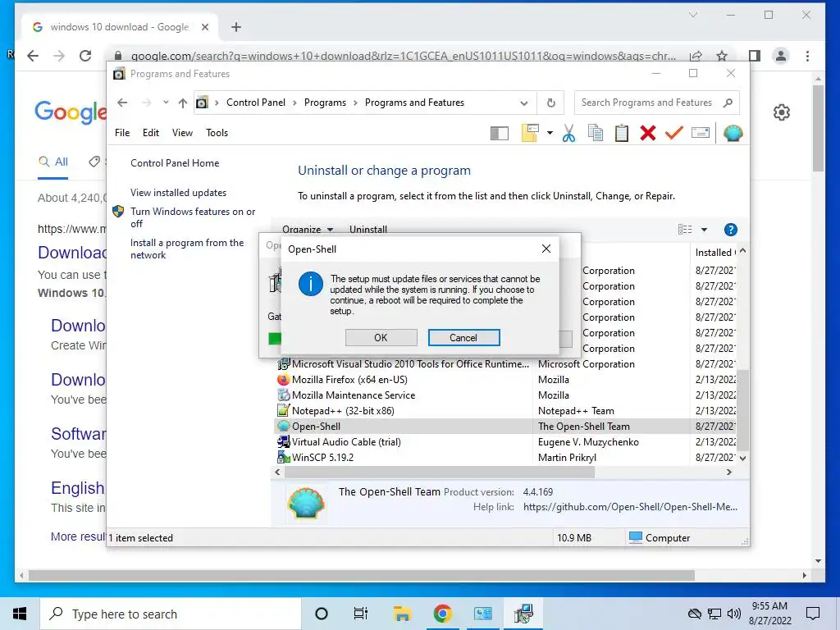The width and height of the screenshot is (840, 630).
Task: Open Chrome profile avatar icon
Action: 781,56
